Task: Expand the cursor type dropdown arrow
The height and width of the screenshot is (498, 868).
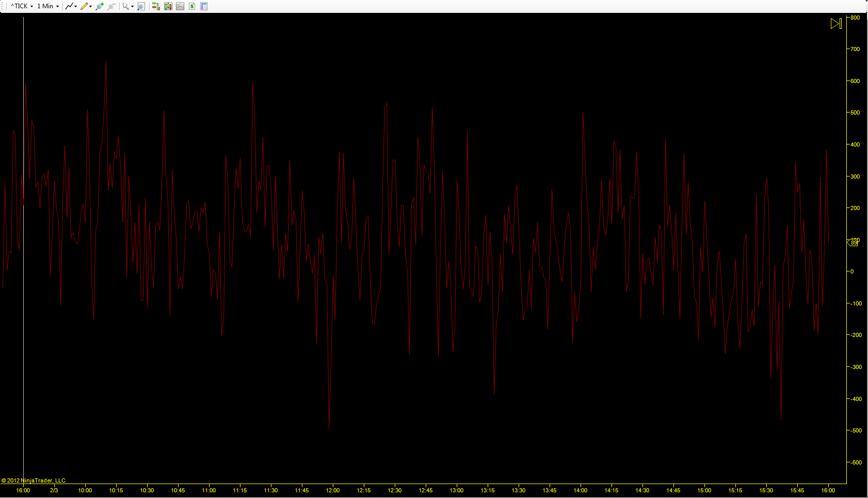Action: click(133, 6)
